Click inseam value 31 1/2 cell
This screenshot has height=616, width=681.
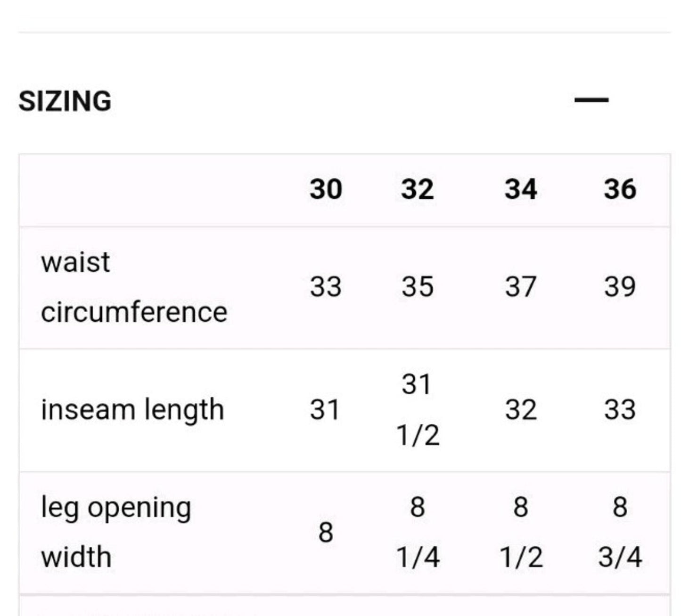click(x=418, y=410)
